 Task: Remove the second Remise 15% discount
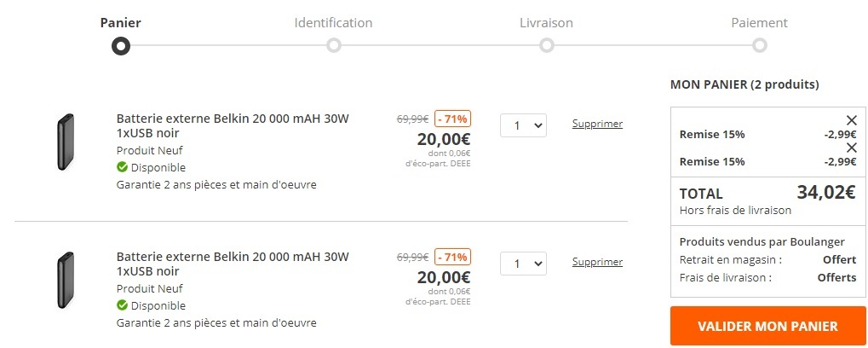(851, 148)
